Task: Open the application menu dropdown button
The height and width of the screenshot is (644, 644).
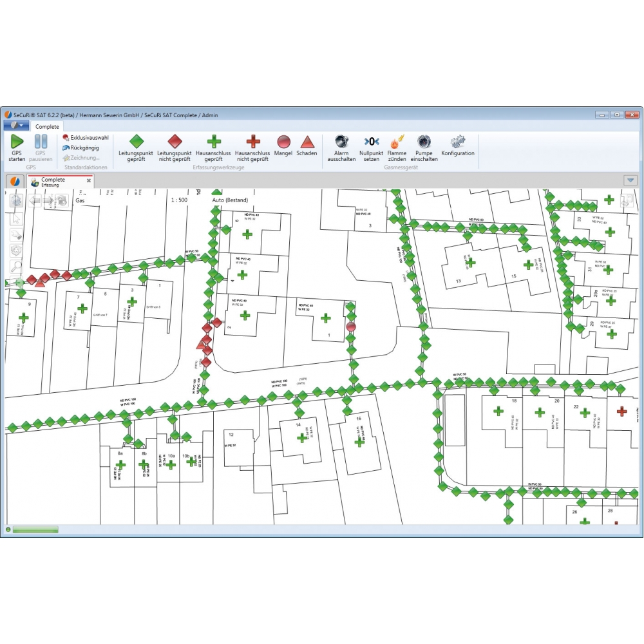Action: 16,126
